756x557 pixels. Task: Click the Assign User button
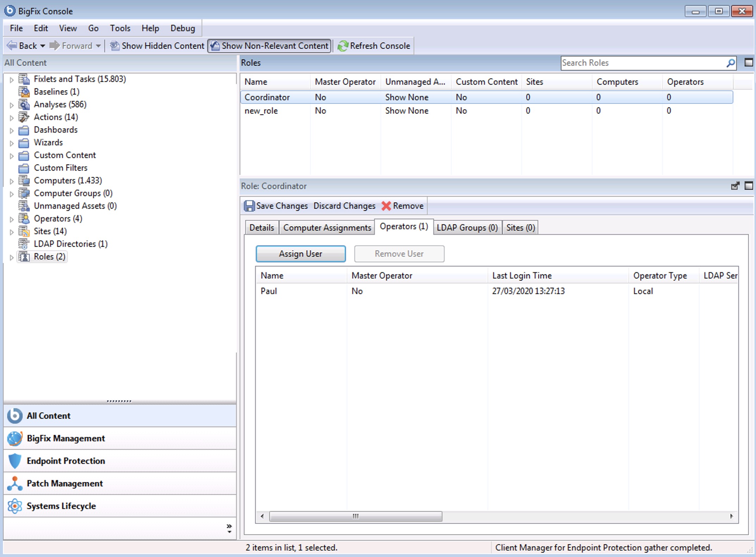click(300, 253)
